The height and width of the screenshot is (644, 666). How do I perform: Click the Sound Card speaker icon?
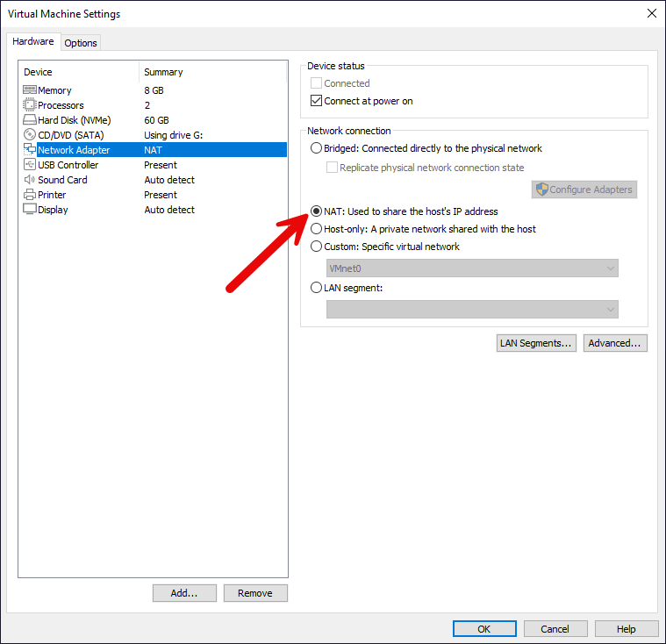(29, 180)
